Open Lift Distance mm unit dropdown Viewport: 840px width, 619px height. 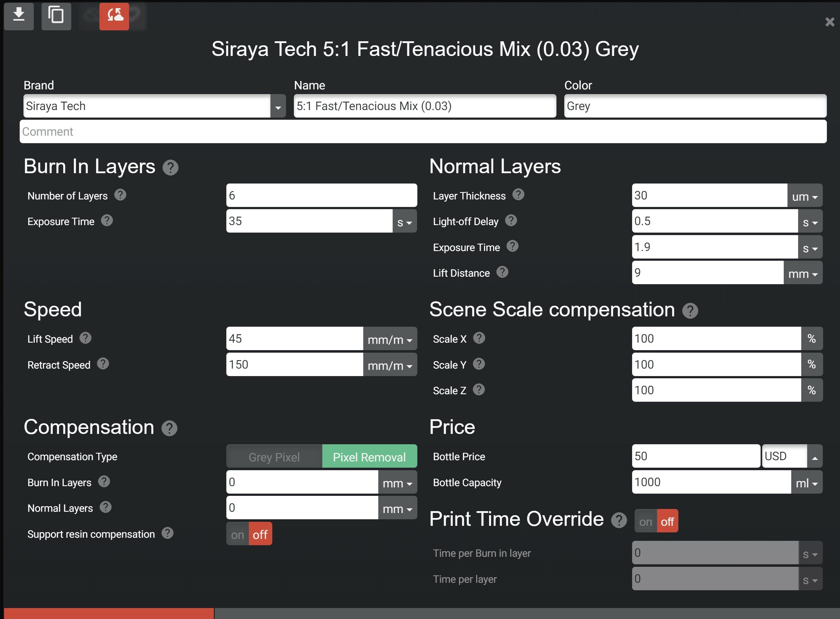(803, 273)
